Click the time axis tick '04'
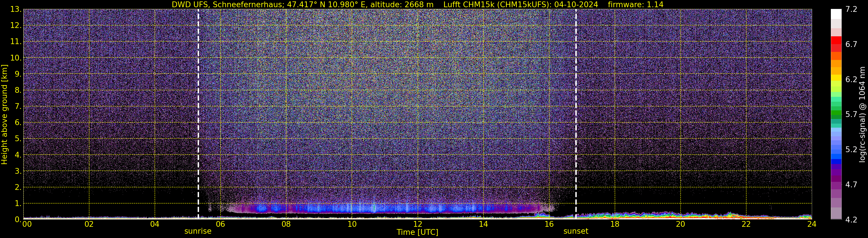This screenshot has width=868, height=238. 155,224
